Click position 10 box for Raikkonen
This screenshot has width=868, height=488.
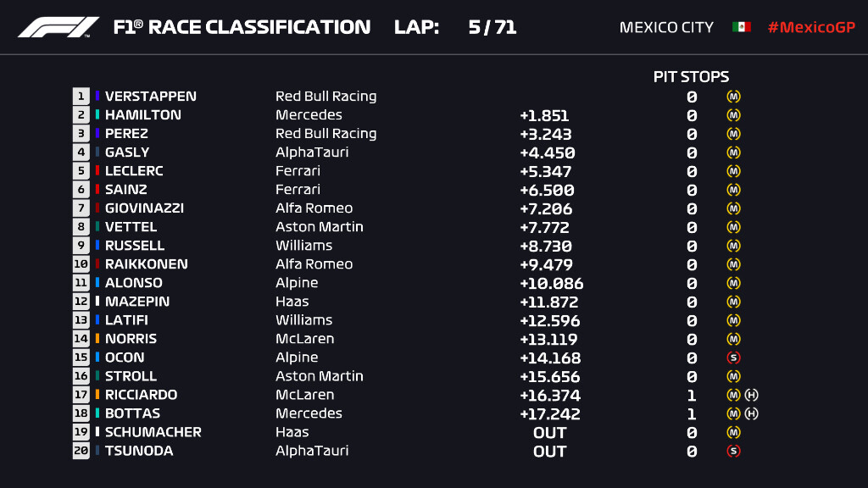tap(81, 264)
